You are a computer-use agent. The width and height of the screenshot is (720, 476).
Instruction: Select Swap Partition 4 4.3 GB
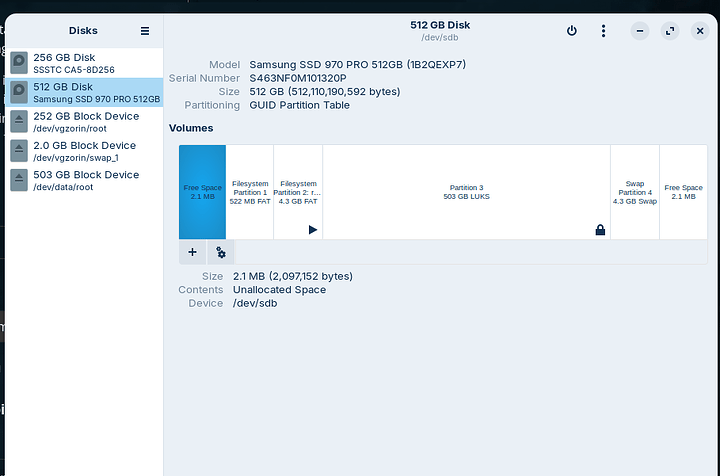[635, 192]
